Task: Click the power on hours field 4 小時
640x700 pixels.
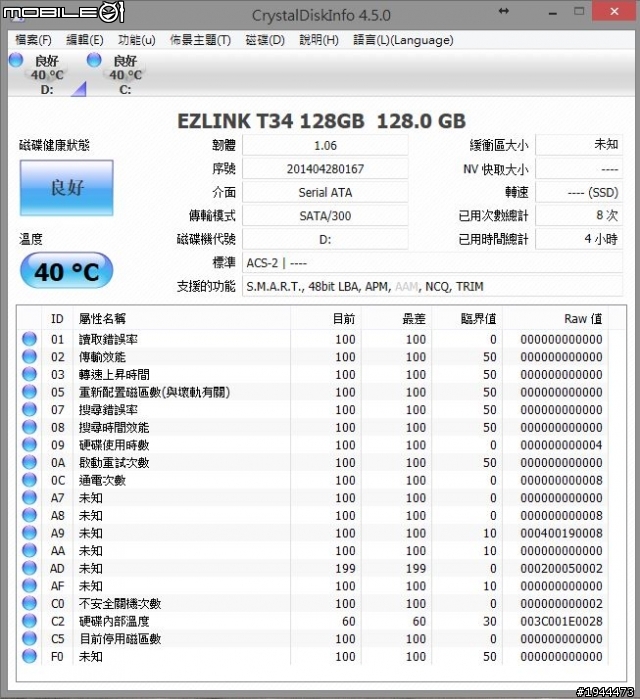Action: [579, 239]
